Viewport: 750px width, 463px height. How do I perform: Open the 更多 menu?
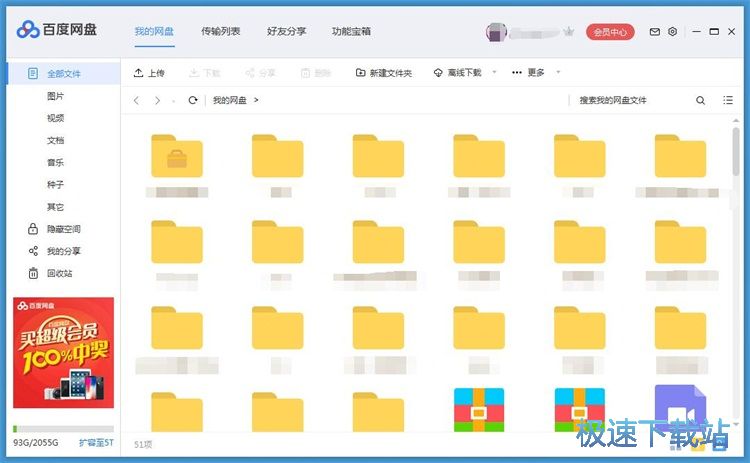528,73
